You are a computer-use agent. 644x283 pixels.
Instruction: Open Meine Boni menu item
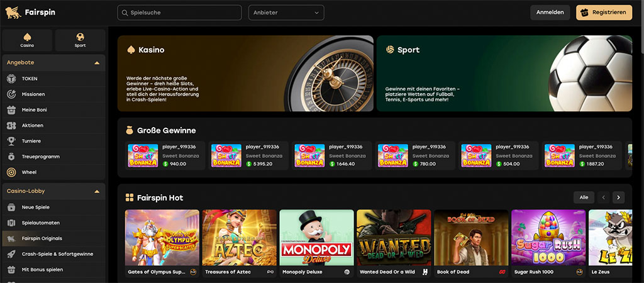tap(54, 109)
